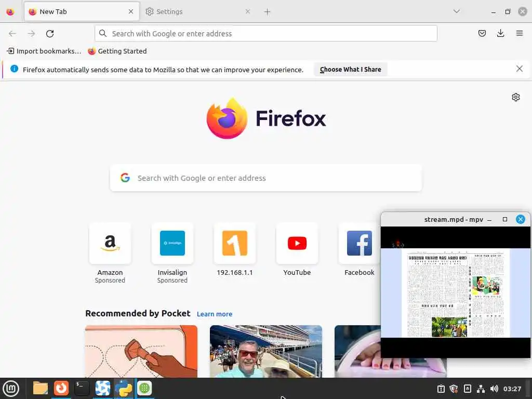Click the Recommended by Pocket heading
This screenshot has height=399, width=532.
pyautogui.click(x=138, y=313)
